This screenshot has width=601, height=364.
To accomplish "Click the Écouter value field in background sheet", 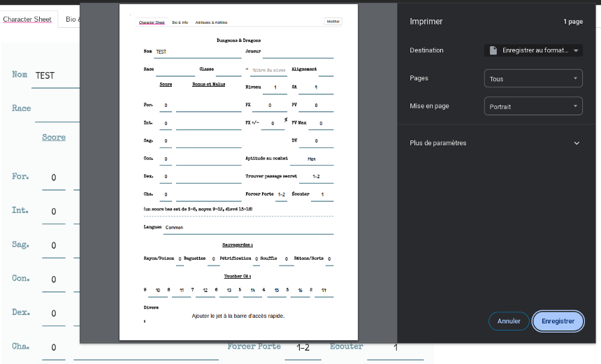I will click(395, 348).
